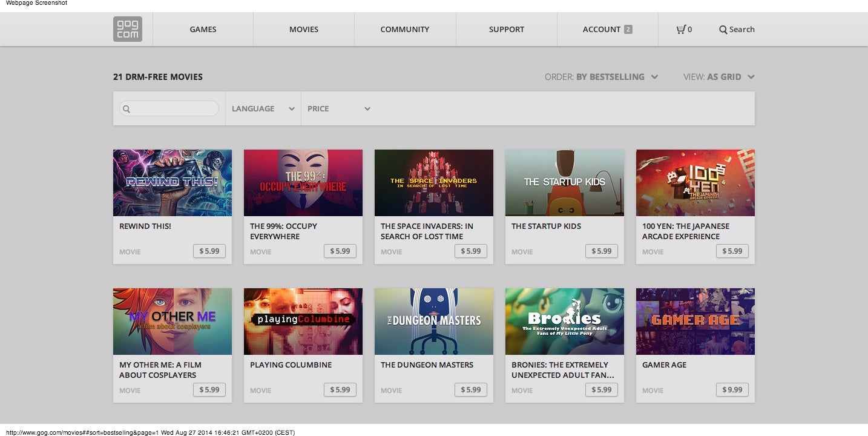Open the Gamer Age thumbnail
The width and height of the screenshot is (868, 436).
tap(695, 322)
